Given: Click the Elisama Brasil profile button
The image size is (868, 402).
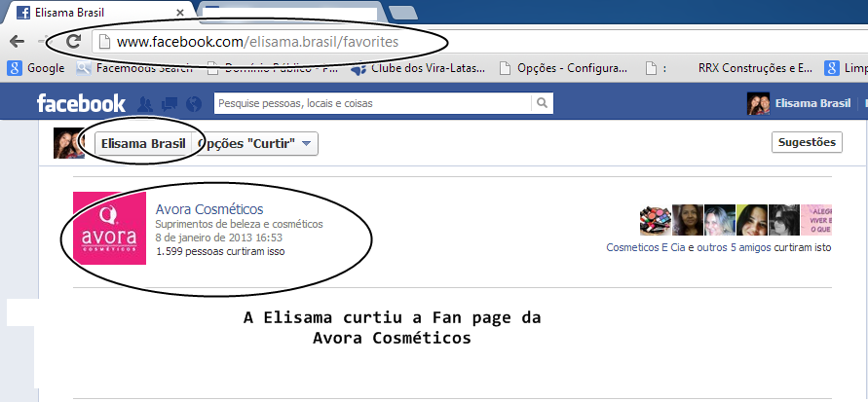Looking at the screenshot, I should click(x=143, y=144).
